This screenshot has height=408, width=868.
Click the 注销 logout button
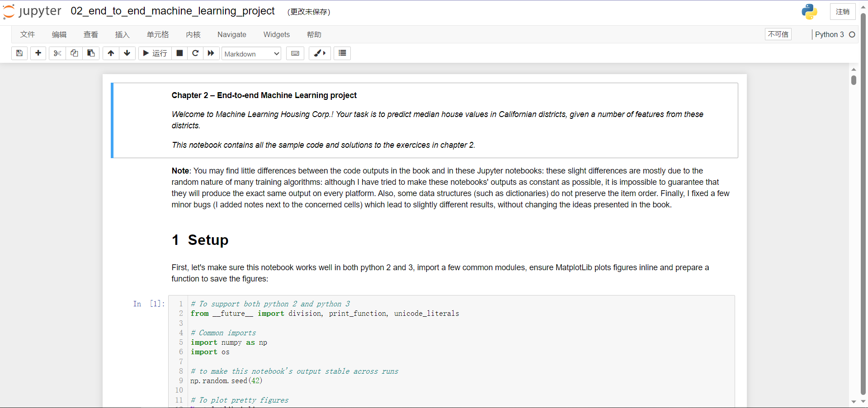[x=843, y=12]
